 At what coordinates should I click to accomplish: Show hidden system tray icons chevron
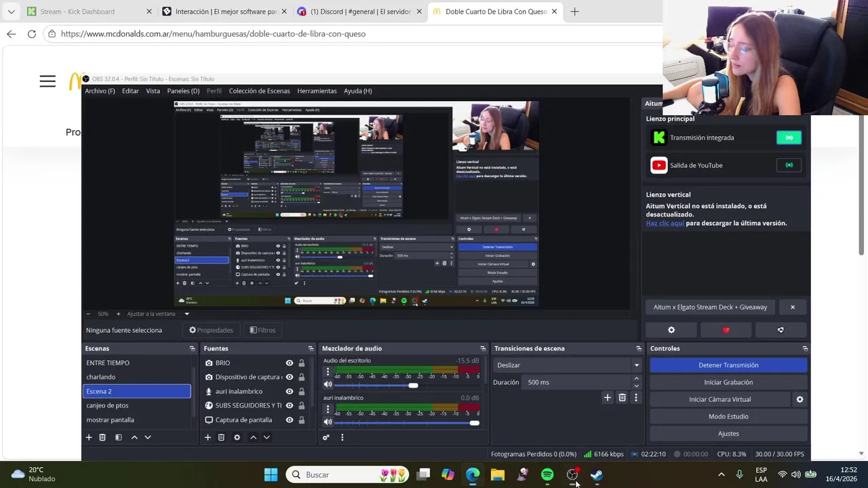click(721, 474)
